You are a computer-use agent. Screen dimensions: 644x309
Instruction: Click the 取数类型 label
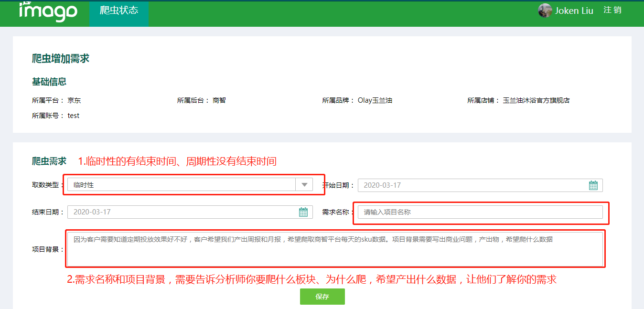tap(48, 185)
